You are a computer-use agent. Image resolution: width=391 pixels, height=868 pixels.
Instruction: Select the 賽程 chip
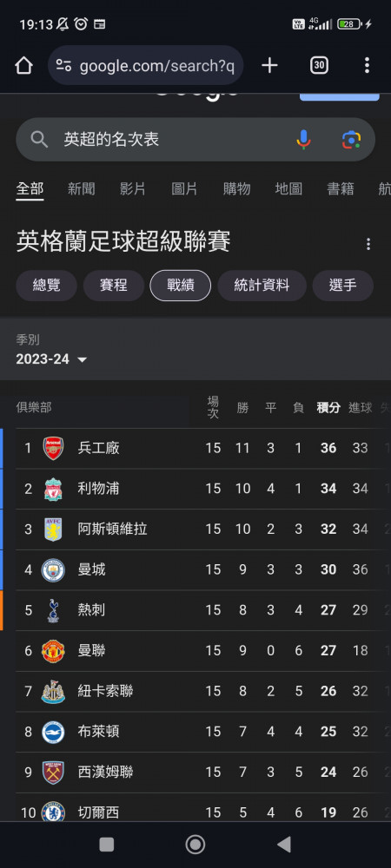coord(114,286)
